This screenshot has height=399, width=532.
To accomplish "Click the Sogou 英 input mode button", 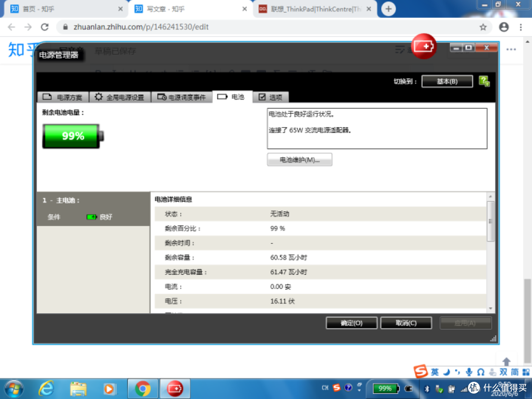I will coord(434,372).
